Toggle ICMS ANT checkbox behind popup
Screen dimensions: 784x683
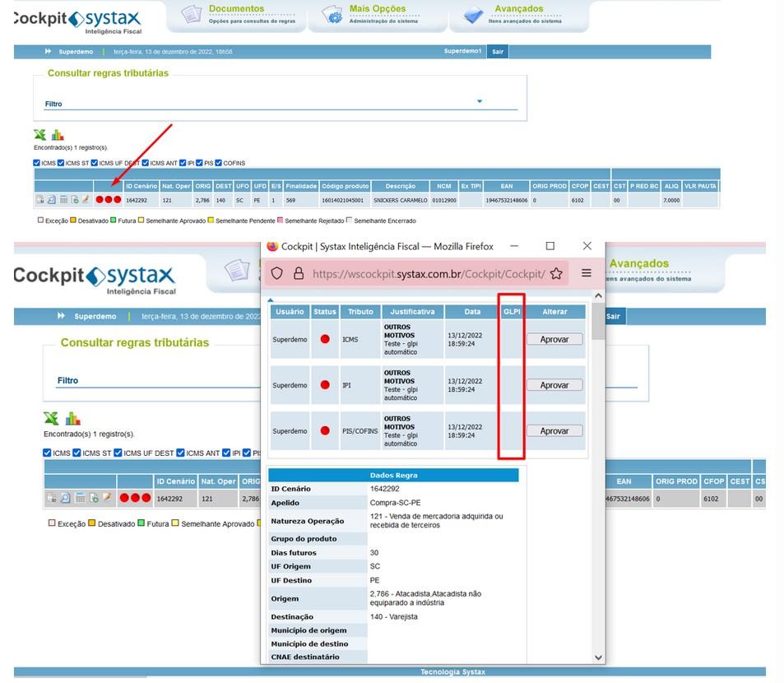180,453
